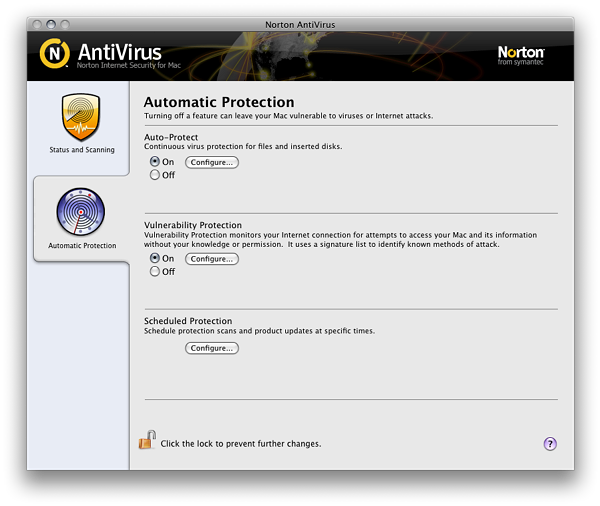Turn Auto-Protect Off

155,175
